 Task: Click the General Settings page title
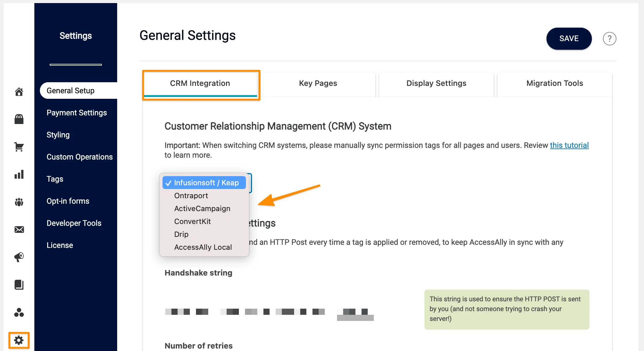(188, 35)
